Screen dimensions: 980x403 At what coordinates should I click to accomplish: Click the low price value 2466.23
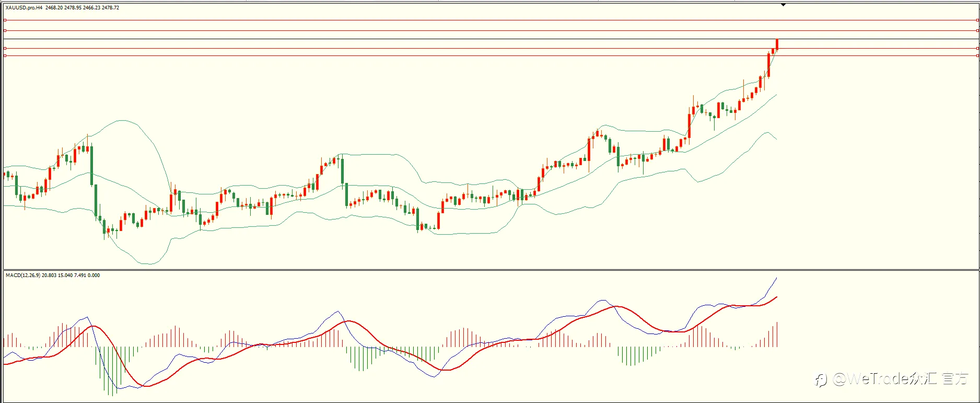pos(91,8)
